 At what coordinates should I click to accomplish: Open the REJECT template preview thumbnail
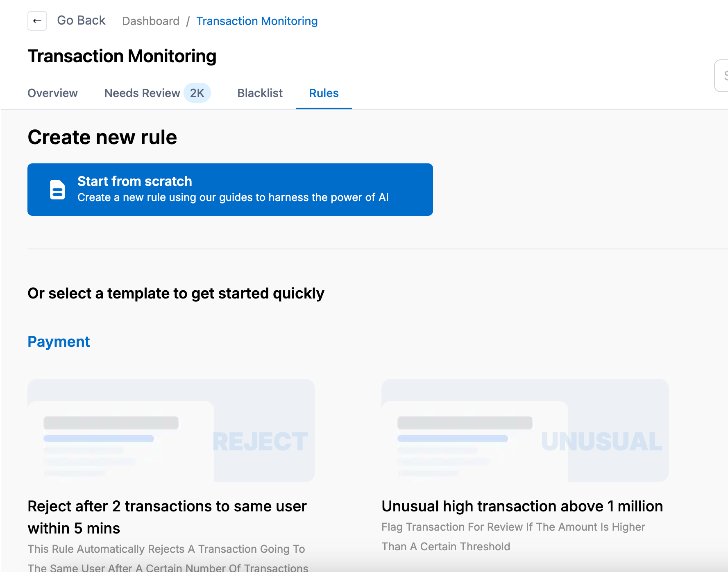pyautogui.click(x=171, y=430)
